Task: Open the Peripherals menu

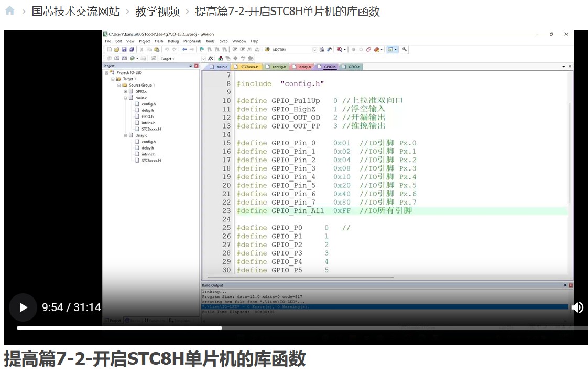Action: point(192,41)
